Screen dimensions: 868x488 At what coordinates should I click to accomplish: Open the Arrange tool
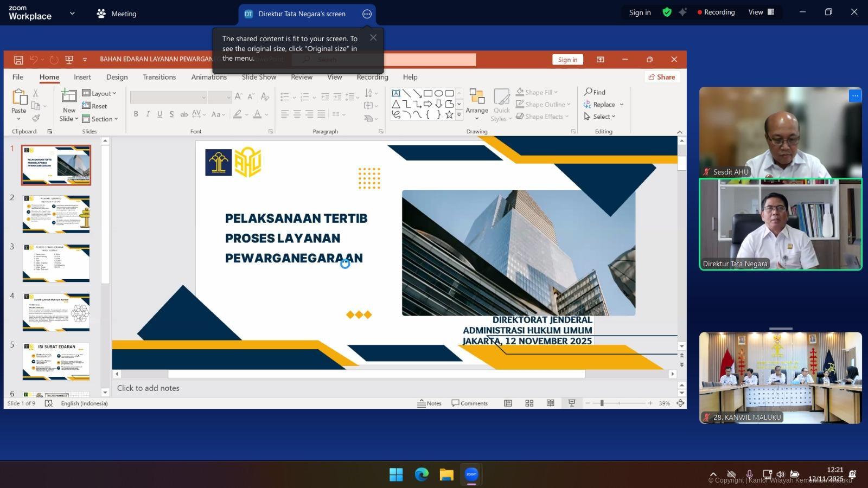pyautogui.click(x=476, y=102)
